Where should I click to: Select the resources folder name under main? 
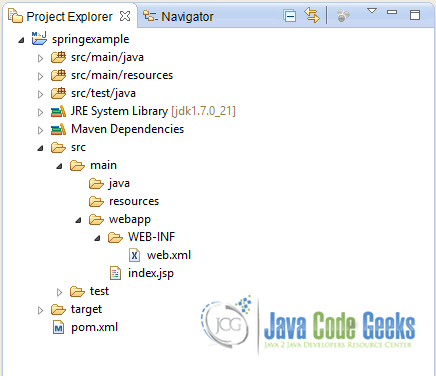[134, 201]
